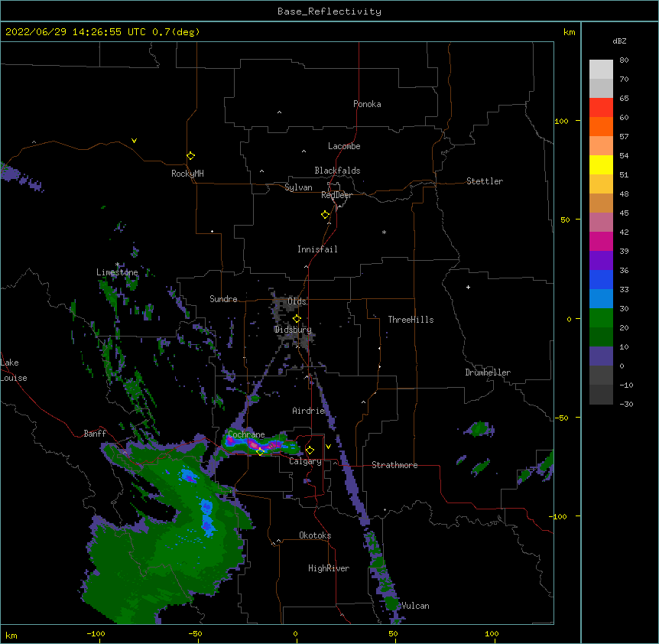Click the RockyMH town label
Image resolution: width=659 pixels, height=644 pixels.
(187, 174)
